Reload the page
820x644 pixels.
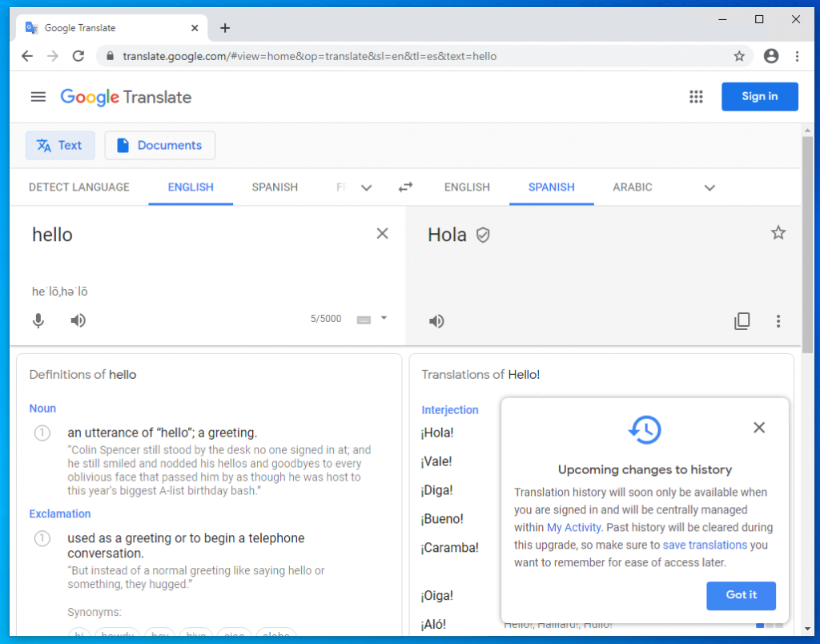coord(78,56)
